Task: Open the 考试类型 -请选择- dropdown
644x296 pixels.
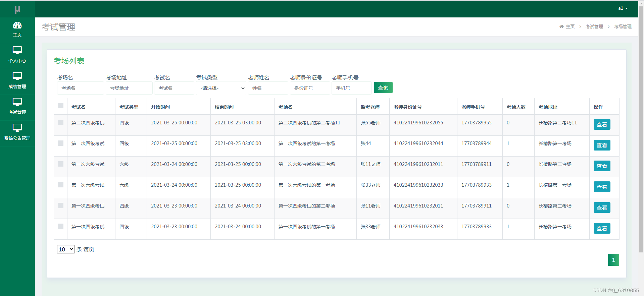Action: click(221, 88)
